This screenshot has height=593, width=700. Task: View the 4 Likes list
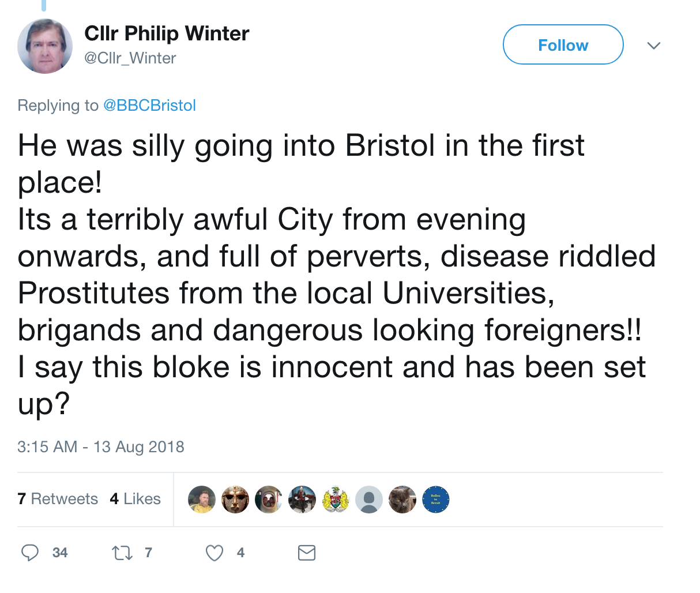tap(135, 499)
